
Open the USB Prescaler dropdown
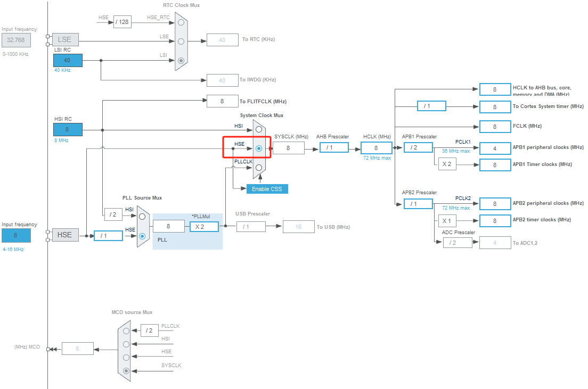tap(250, 226)
